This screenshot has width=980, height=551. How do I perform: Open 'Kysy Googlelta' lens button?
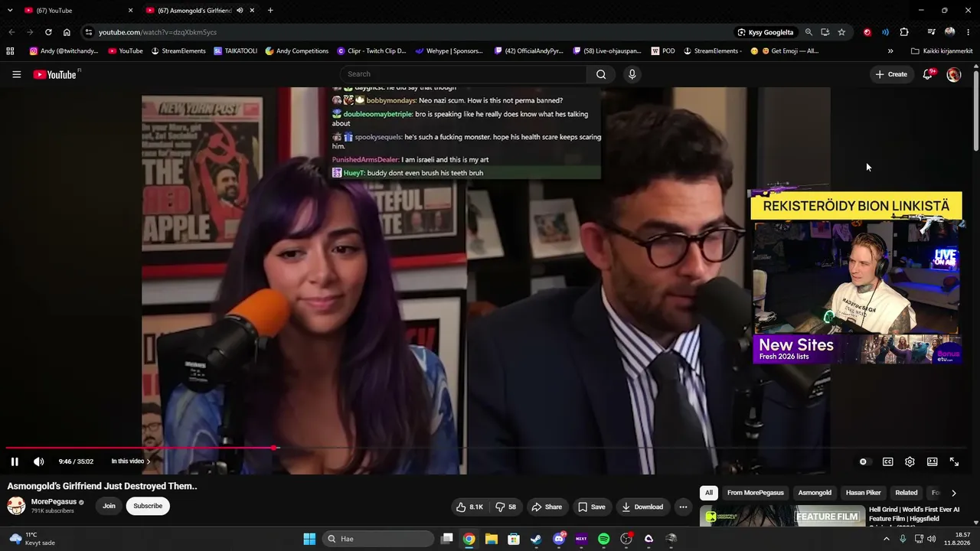(x=765, y=32)
